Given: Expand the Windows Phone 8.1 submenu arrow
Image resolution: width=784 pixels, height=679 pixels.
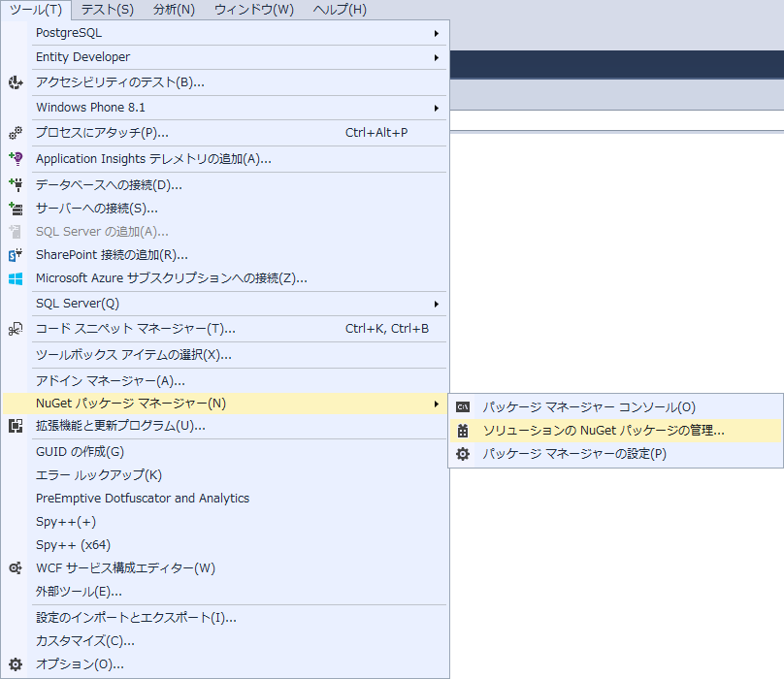Looking at the screenshot, I should click(x=436, y=108).
